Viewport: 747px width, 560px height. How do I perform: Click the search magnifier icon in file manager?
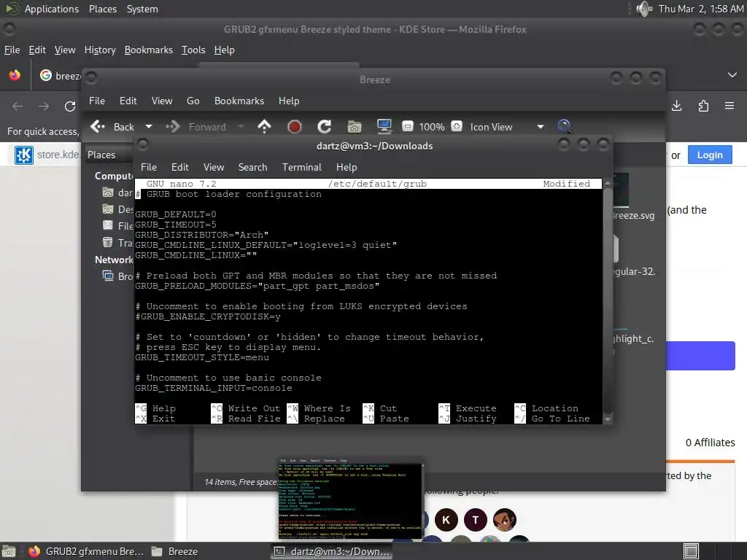(565, 126)
